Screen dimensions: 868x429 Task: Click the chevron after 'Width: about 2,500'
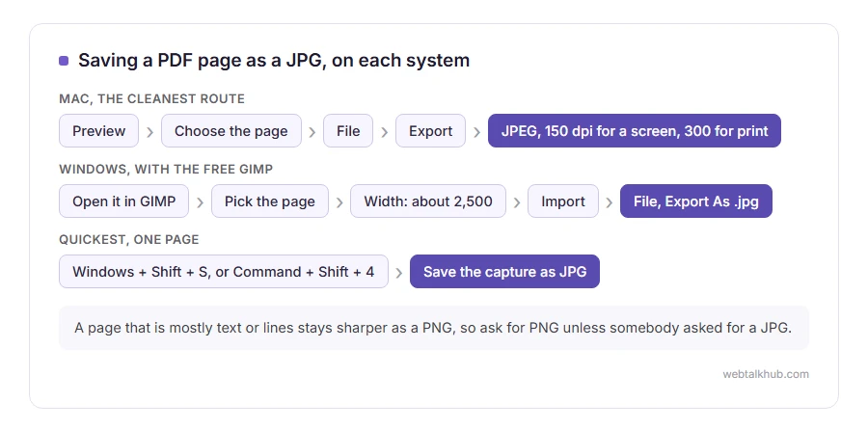coord(517,202)
